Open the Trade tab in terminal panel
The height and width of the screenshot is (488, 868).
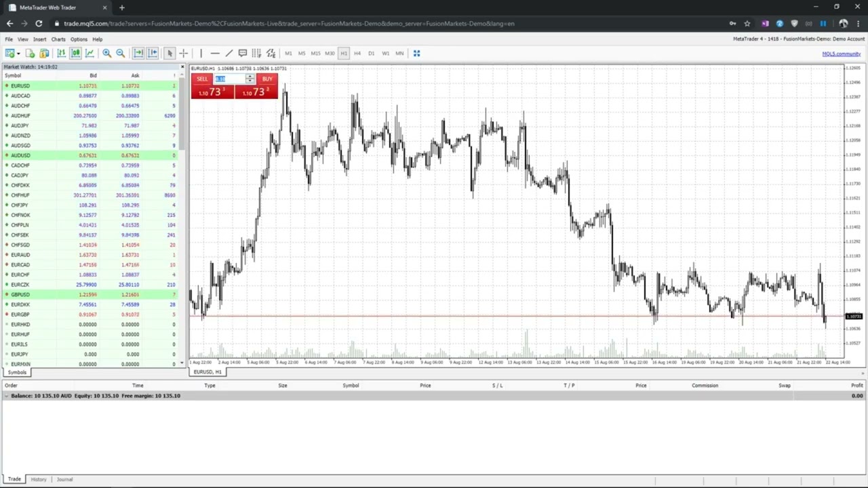click(14, 479)
